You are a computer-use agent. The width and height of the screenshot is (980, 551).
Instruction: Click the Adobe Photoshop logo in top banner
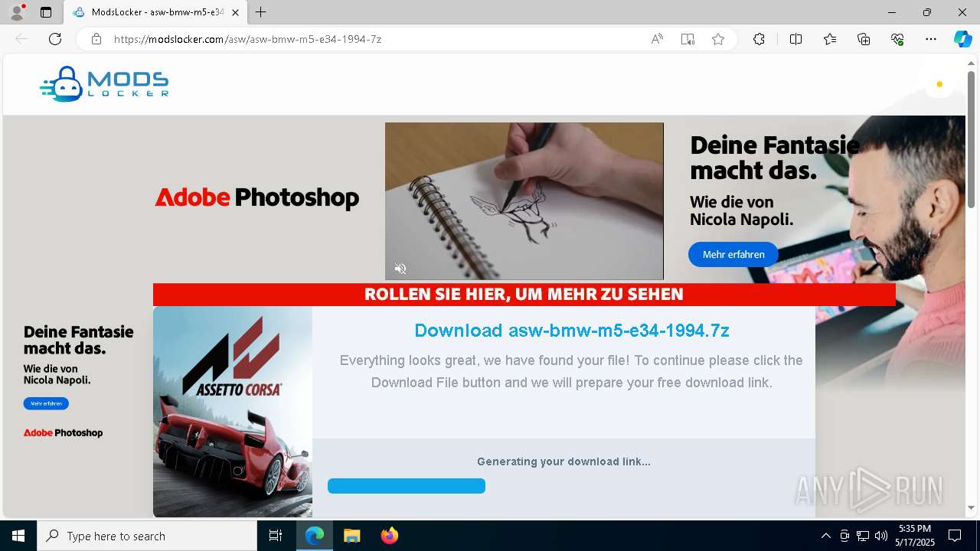pyautogui.click(x=257, y=197)
